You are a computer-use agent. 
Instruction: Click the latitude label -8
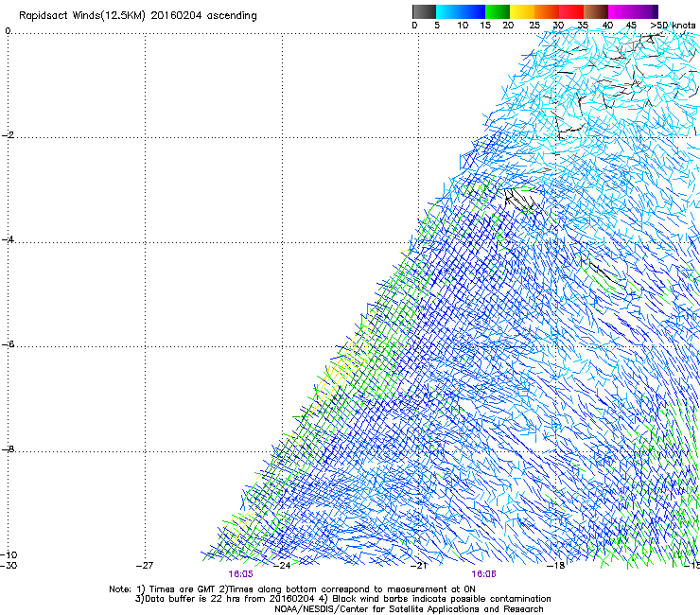[x=8, y=449]
